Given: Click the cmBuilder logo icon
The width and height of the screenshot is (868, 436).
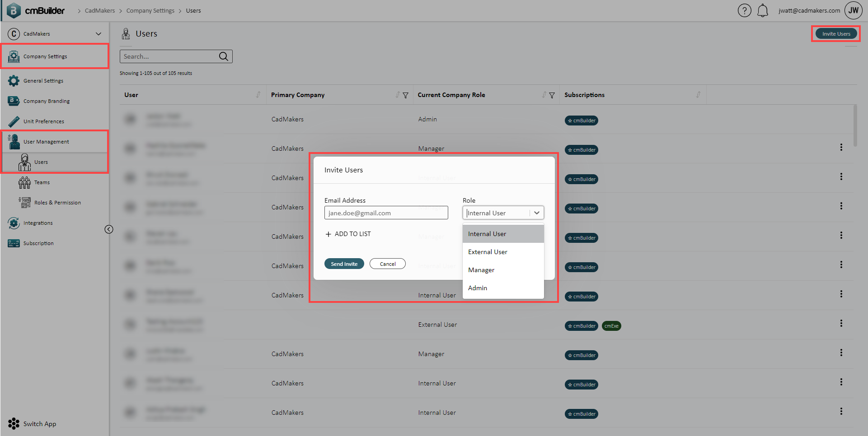Looking at the screenshot, I should (14, 10).
